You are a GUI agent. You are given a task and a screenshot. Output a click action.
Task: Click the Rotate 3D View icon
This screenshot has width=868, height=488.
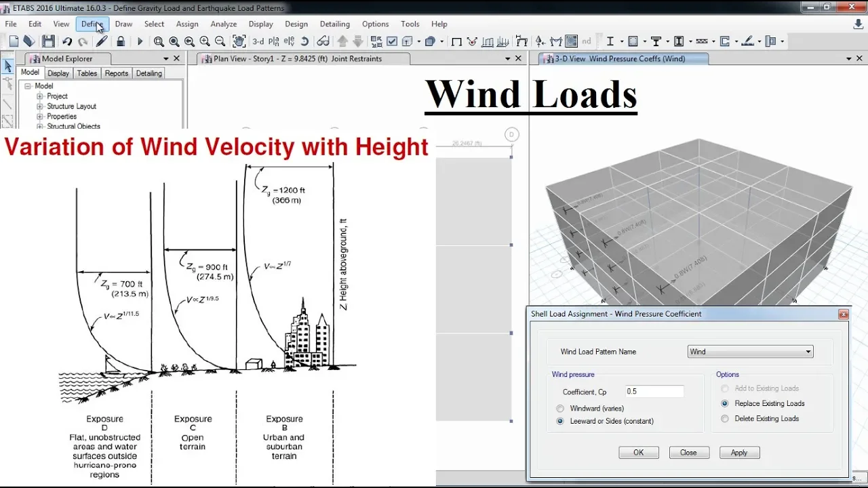pos(304,41)
